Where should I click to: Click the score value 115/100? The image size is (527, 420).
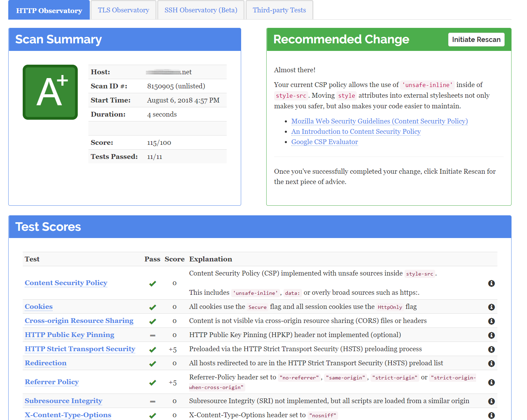(x=159, y=142)
